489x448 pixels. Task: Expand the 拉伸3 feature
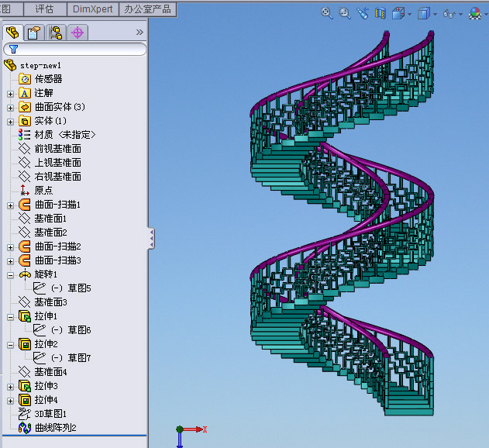pyautogui.click(x=10, y=387)
